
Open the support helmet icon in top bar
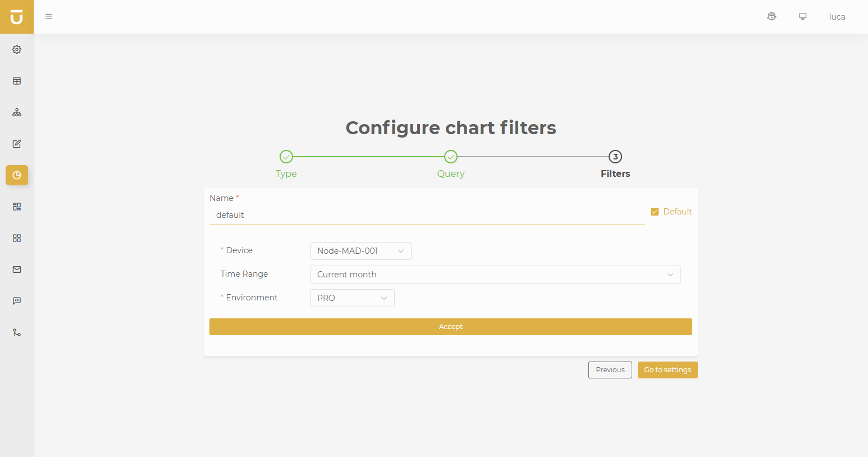[x=771, y=16]
